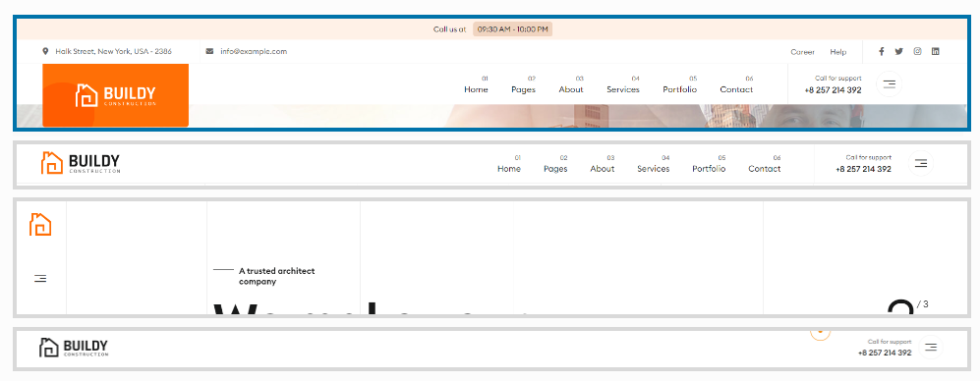Click the orange BUILDY logo block
This screenshot has width=980, height=381.
click(x=116, y=95)
